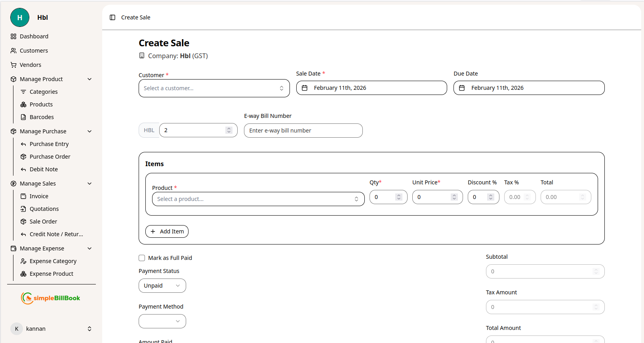The image size is (644, 343).
Task: Click the Due Date calendar icon
Action: coord(462,88)
